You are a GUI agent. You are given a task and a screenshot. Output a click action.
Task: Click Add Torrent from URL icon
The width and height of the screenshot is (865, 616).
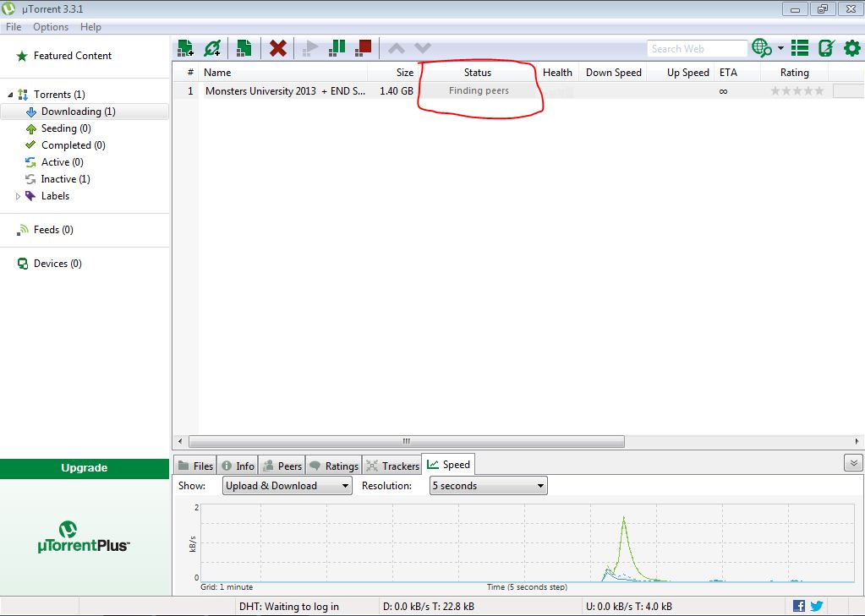(212, 48)
